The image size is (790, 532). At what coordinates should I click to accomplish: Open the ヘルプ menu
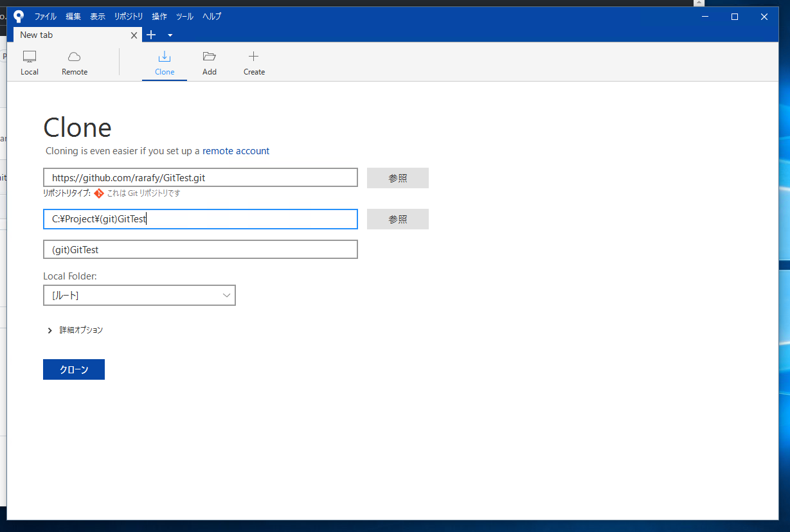point(211,17)
